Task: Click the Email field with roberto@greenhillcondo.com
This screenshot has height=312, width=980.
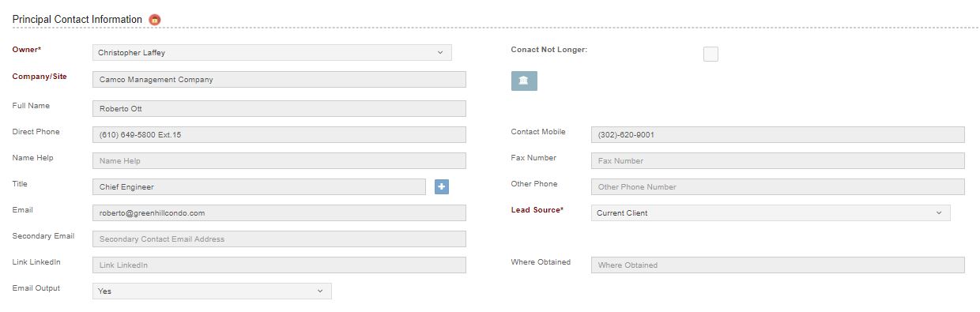Action: [279, 213]
